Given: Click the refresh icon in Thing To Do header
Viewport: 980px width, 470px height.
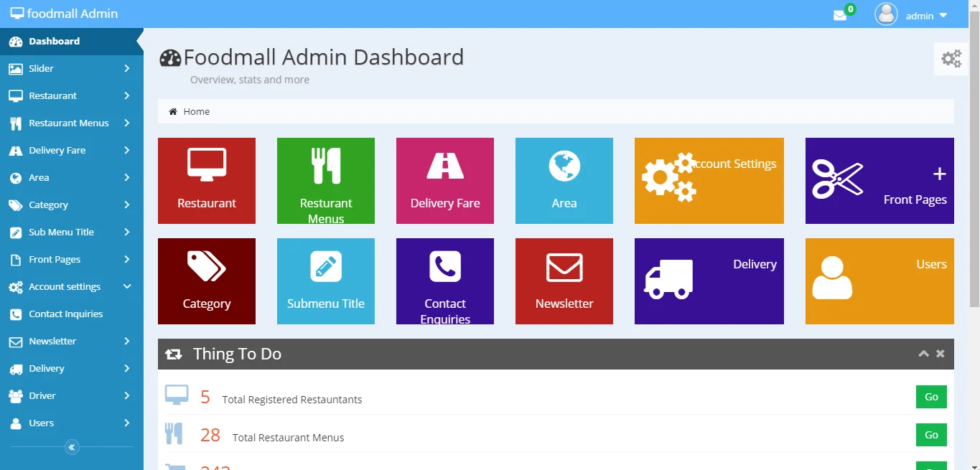Looking at the screenshot, I should point(173,354).
